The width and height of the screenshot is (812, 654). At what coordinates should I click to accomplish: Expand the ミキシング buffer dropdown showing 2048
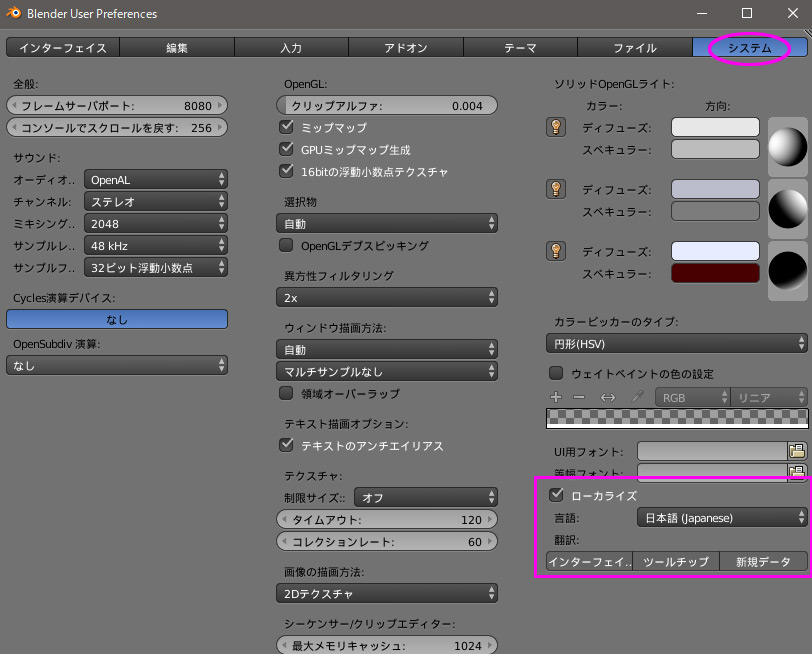tap(156, 224)
